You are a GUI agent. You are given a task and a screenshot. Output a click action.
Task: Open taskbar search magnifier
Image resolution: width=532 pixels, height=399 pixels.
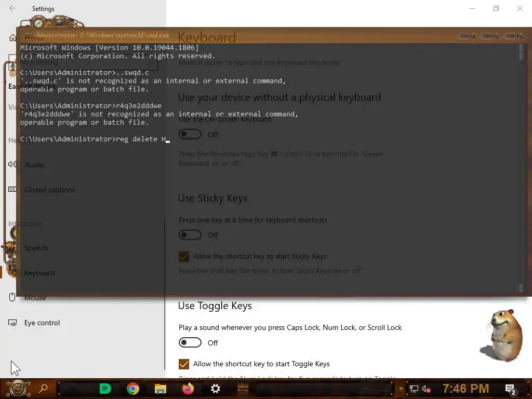click(44, 389)
